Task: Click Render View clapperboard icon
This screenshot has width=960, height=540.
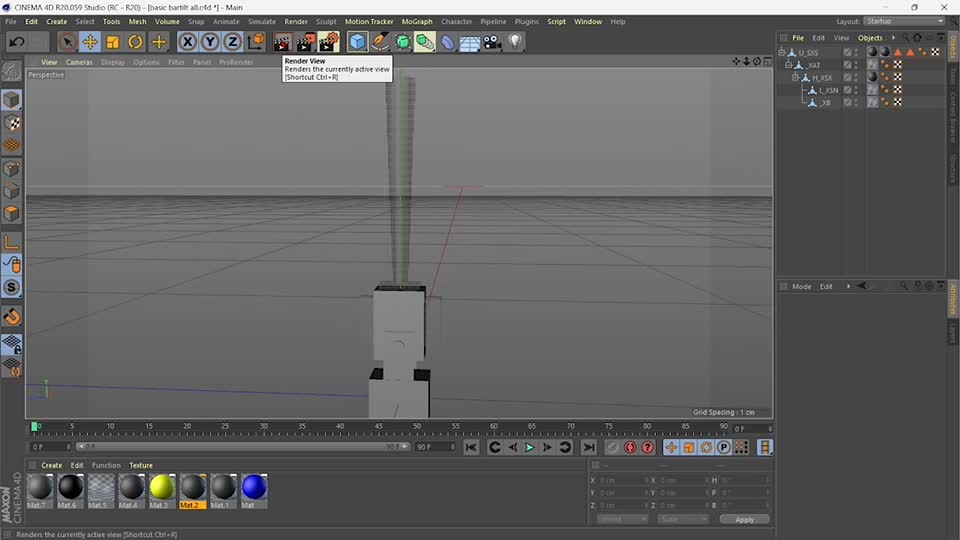Action: pyautogui.click(x=282, y=42)
